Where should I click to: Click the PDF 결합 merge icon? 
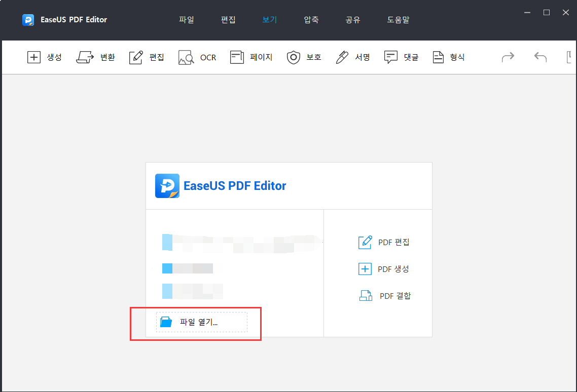coord(366,296)
